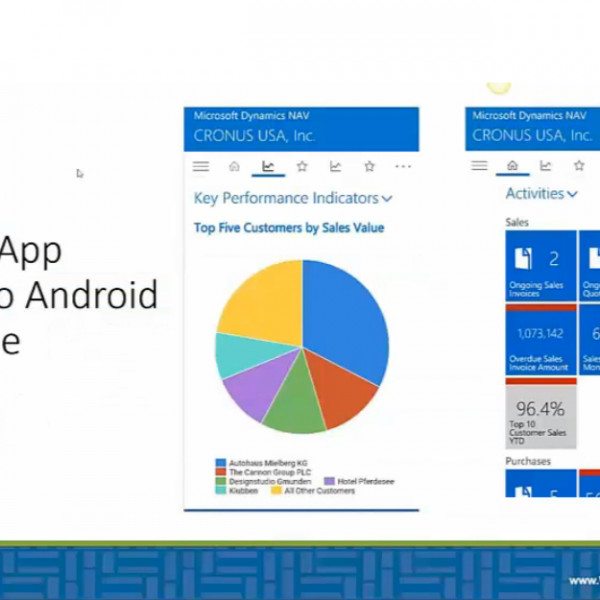Tap the non-underlined chart icon in KPI screen

pos(336,166)
